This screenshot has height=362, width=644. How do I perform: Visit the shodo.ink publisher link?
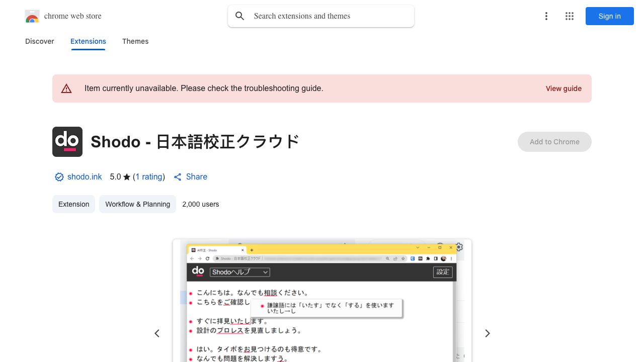(x=85, y=177)
